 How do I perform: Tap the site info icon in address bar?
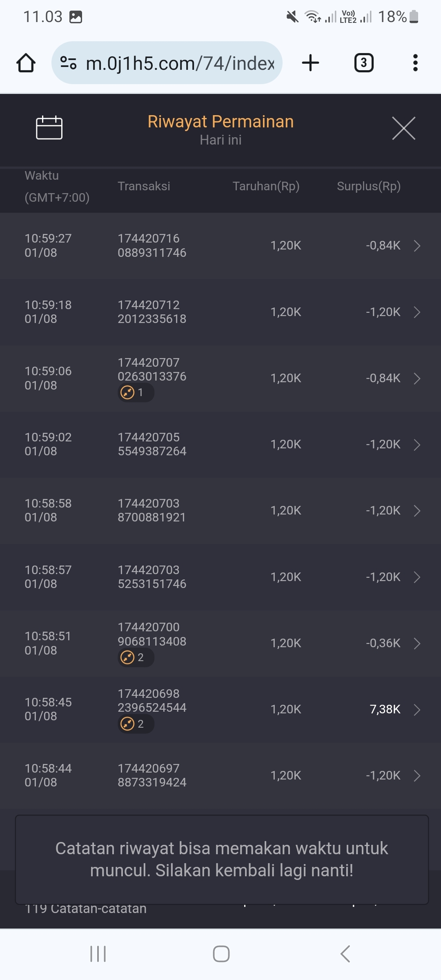coord(68,63)
